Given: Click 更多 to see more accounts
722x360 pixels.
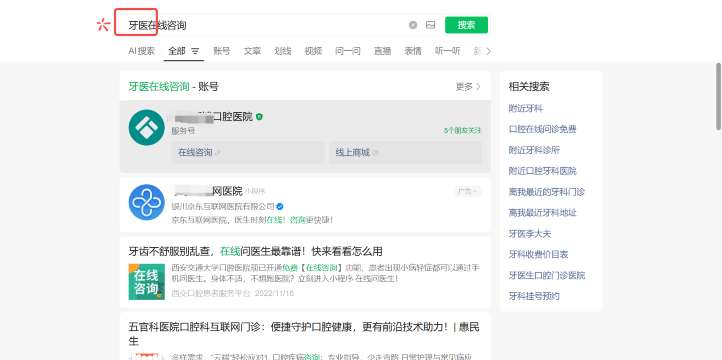Looking at the screenshot, I should click(x=468, y=87).
